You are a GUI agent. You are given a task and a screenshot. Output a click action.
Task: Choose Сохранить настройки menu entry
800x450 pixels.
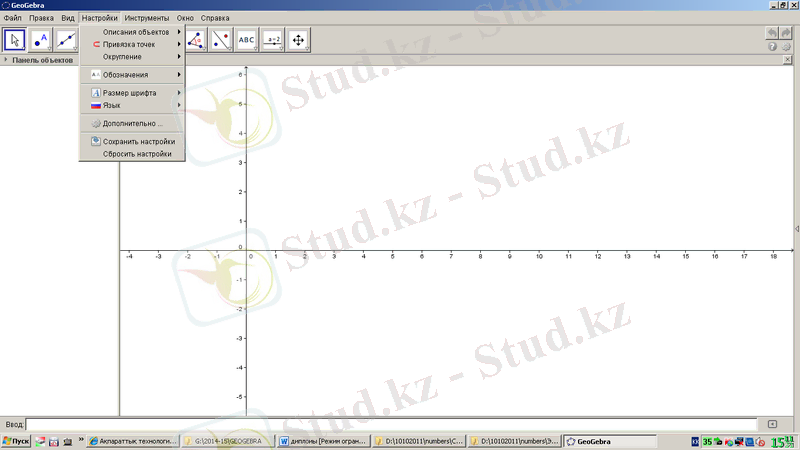click(132, 141)
